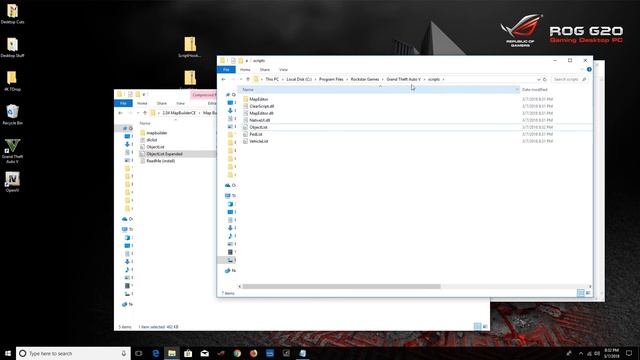Open mapbuilder folder in back Explorer window
This screenshot has height=360, width=640.
157,133
